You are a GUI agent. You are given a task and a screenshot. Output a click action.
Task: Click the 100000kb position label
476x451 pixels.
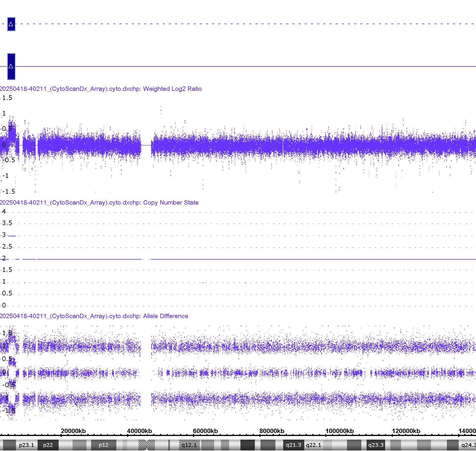[x=339, y=431]
